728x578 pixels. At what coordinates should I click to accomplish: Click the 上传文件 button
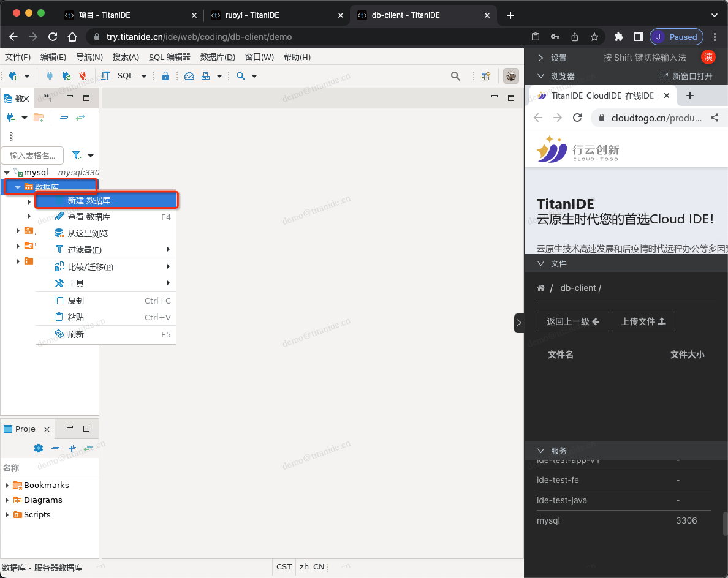(643, 321)
